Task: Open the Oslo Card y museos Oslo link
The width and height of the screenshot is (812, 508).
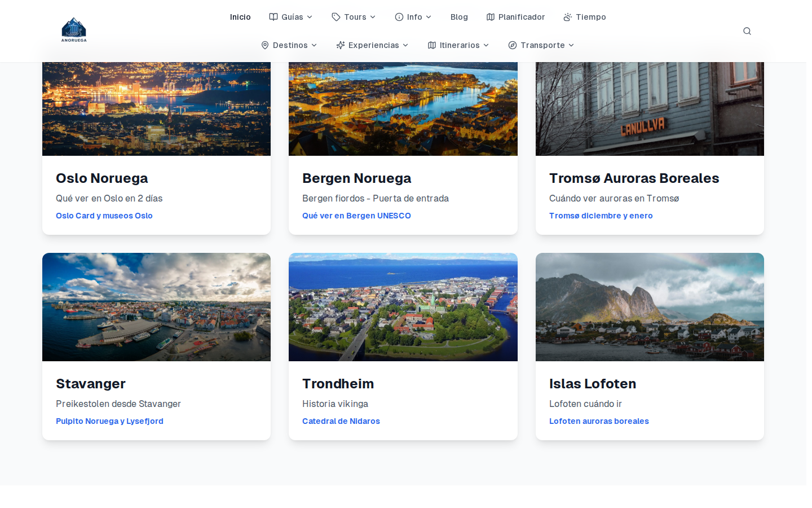Action: (104, 216)
